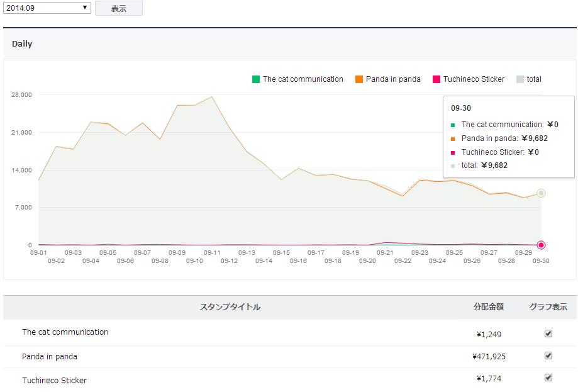Click the 表示 display button
Screen dimensions: 578x392
pyautogui.click(x=118, y=8)
